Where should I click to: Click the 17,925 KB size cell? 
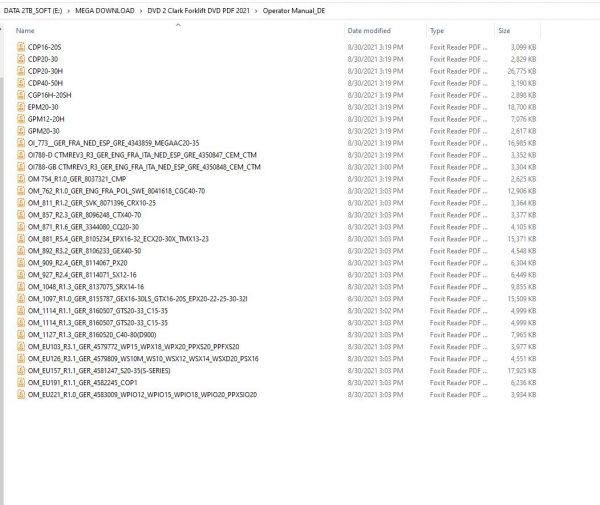click(522, 371)
